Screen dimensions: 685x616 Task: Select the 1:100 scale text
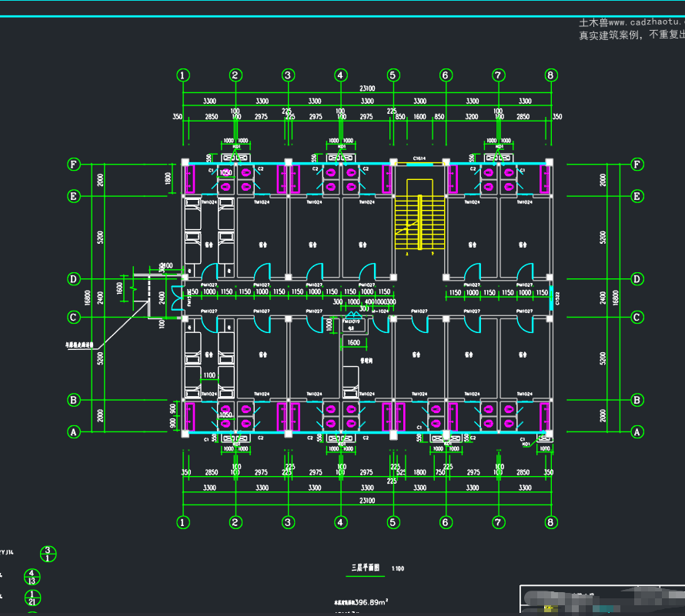pos(398,568)
